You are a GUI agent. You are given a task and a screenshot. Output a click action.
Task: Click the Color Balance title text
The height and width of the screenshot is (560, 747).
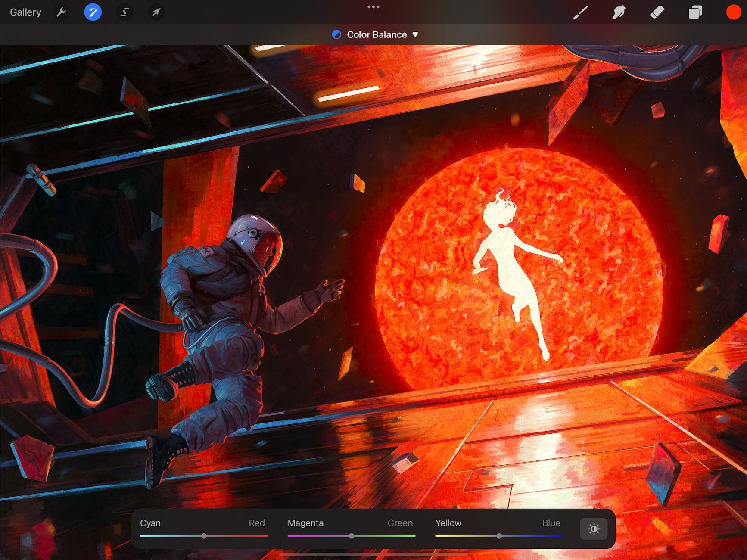coord(377,34)
